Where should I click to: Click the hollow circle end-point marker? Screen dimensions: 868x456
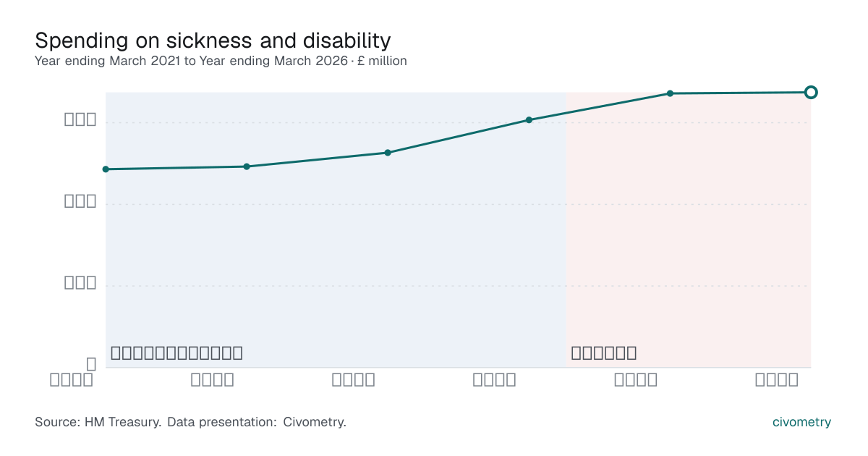tap(811, 92)
